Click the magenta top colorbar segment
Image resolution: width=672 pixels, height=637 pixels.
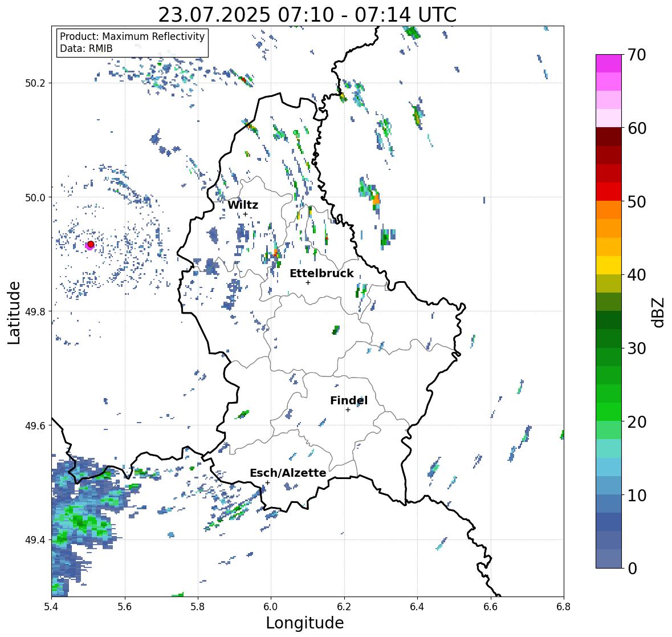609,63
